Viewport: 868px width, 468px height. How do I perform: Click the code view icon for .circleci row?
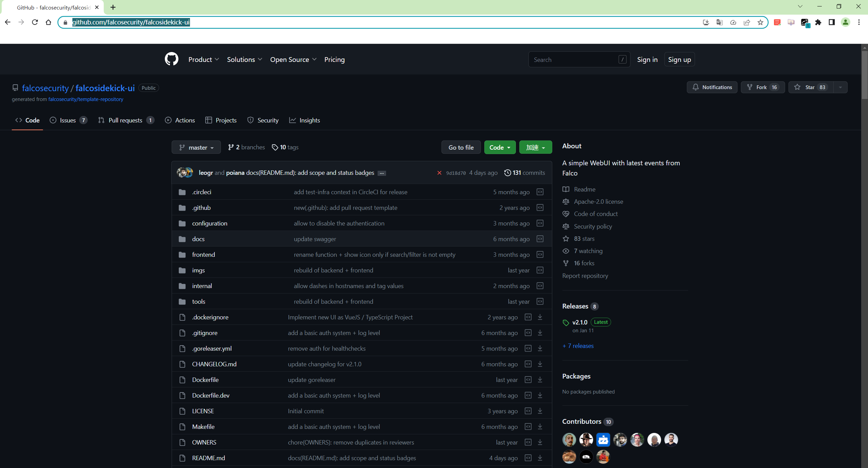tap(540, 192)
